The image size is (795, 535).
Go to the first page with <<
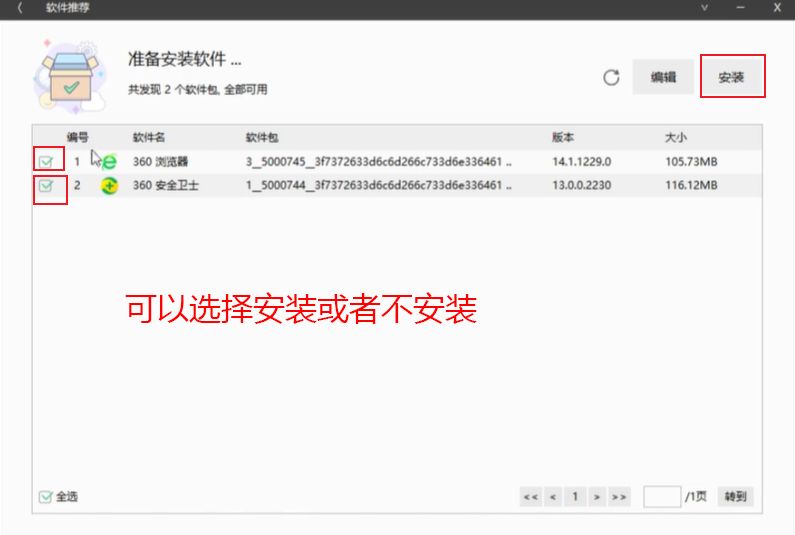coord(530,496)
